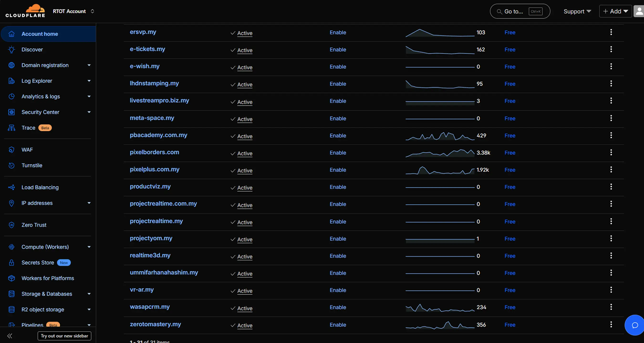Expand Storage & Databases submenu
The height and width of the screenshot is (343, 644).
point(89,294)
